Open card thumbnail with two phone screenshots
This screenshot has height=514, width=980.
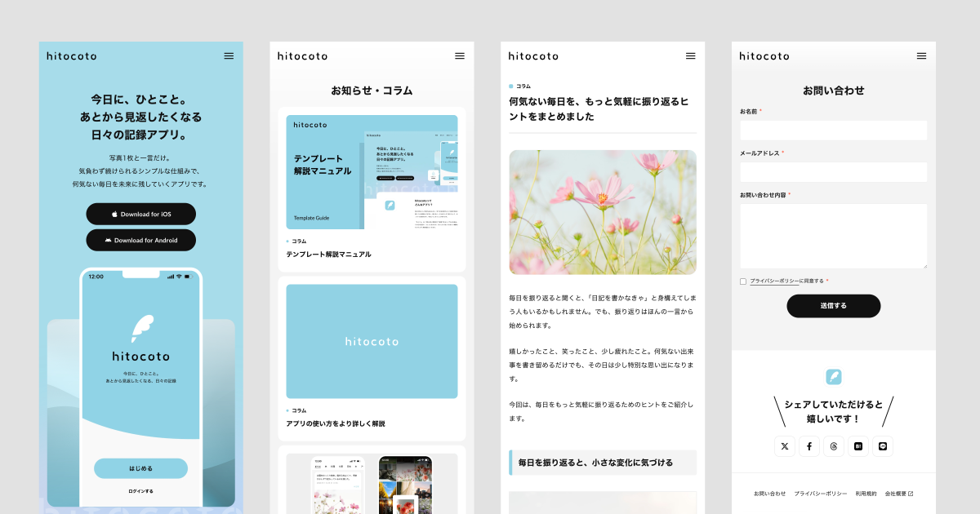[x=372, y=483]
